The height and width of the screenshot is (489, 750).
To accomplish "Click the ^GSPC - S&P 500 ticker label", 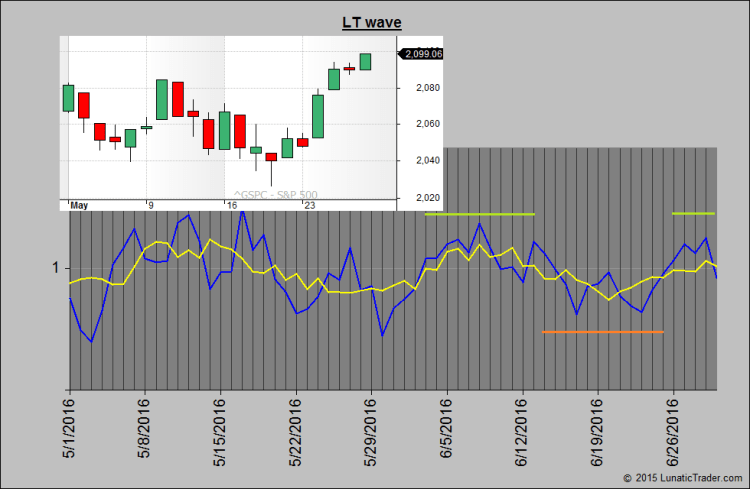I will [x=275, y=194].
